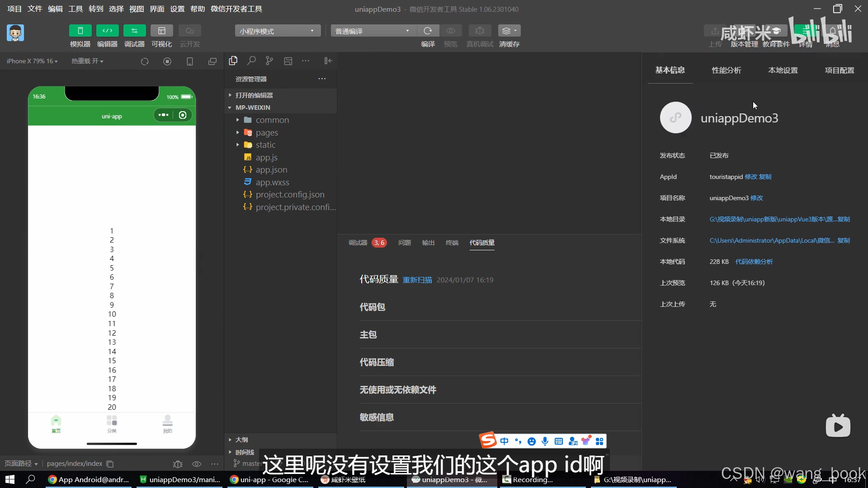The height and width of the screenshot is (488, 868).
Task: Toggle the 调试器 debugger panel button
Action: point(134,31)
